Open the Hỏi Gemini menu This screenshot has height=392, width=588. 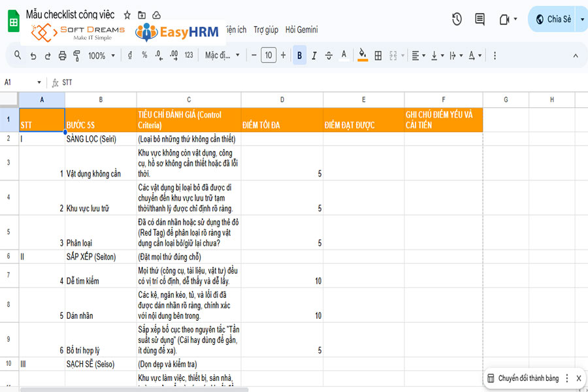click(301, 29)
